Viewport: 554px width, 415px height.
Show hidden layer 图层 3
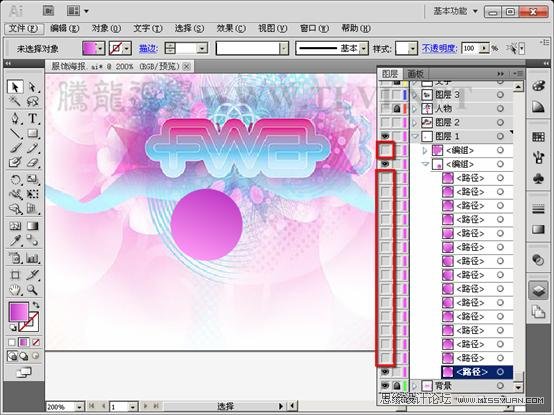pyautogui.click(x=385, y=95)
